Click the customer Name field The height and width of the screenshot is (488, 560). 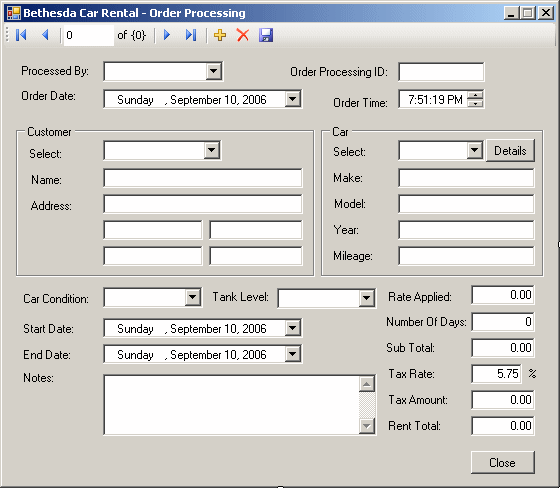[x=202, y=178]
